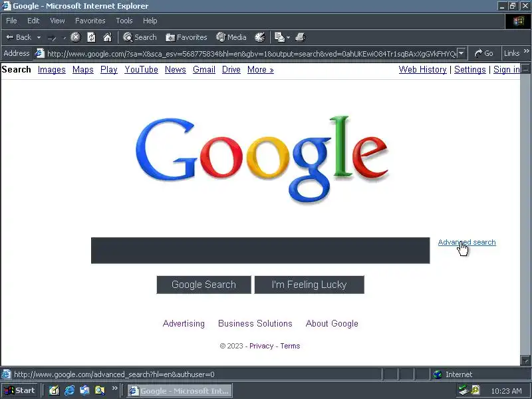Go back with the Back arrow button
The width and height of the screenshot is (532, 399).
19,37
